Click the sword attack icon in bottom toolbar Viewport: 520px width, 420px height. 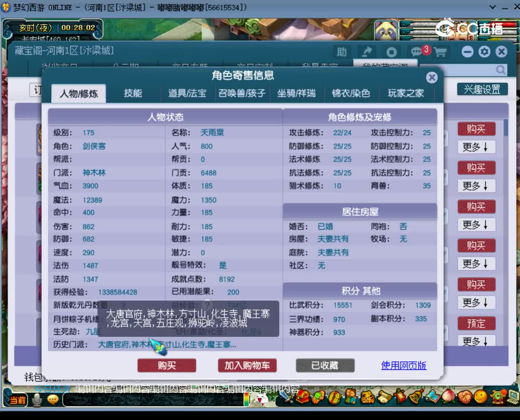coord(287,398)
